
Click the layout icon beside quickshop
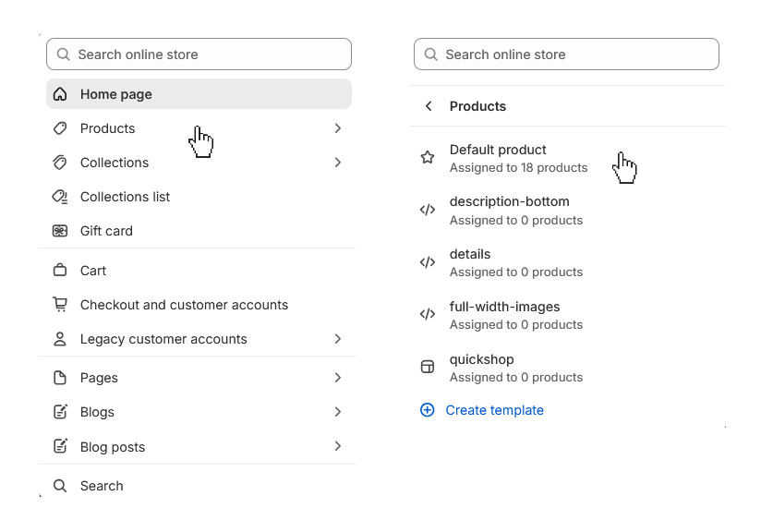coord(427,367)
